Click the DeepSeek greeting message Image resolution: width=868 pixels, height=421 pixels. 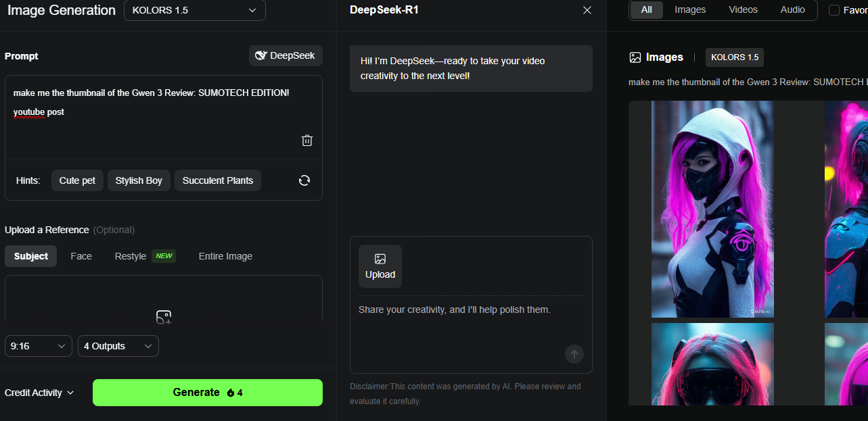[x=471, y=68]
